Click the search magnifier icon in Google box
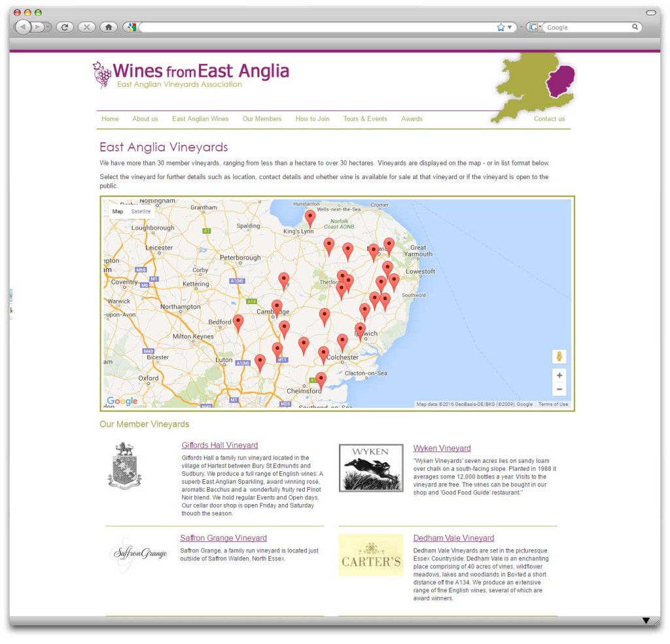 pos(635,27)
